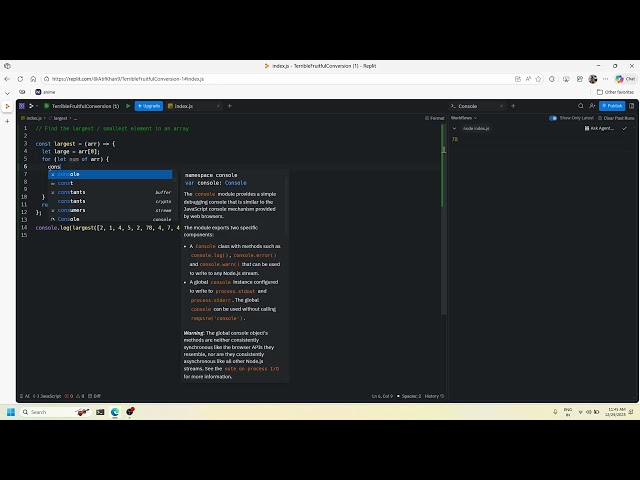Select the capitalized Console suggestion
Image resolution: width=640 pixels, height=480 pixels.
[110, 219]
